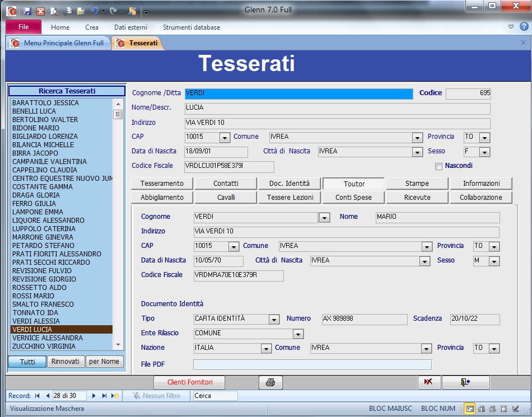Viewport: 532px width, 417px height.
Task: Switch to Design view icon in status bar
Action: (515, 409)
